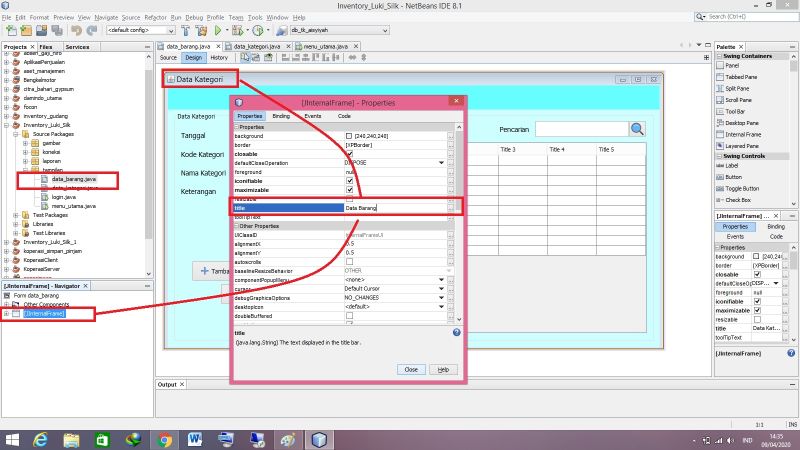The width and height of the screenshot is (800, 450).
Task: Open the File menu
Action: [7, 17]
